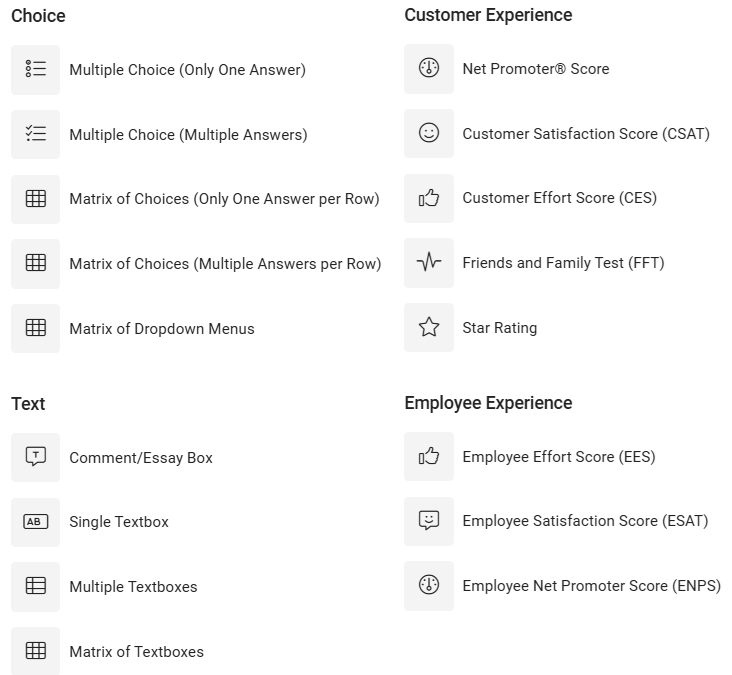
Task: Add Matrix of Choices (Multiple Answers per Row)
Action: tap(196, 264)
